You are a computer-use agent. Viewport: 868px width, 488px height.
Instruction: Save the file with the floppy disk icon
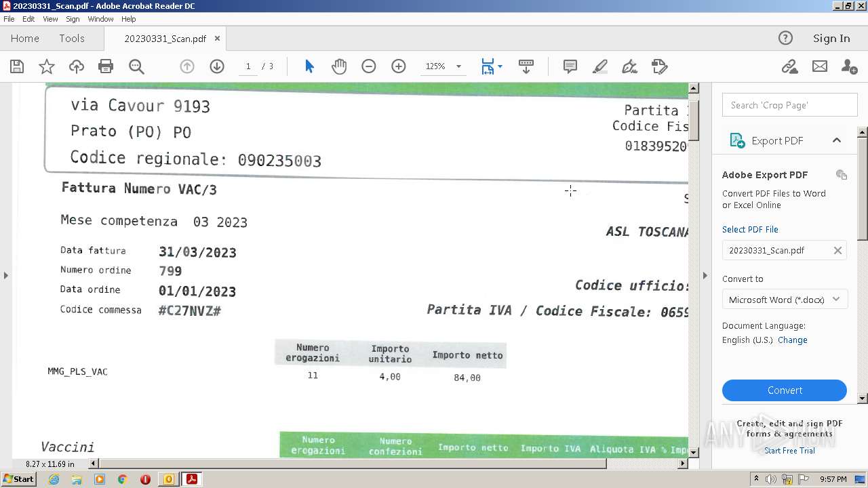(x=17, y=66)
